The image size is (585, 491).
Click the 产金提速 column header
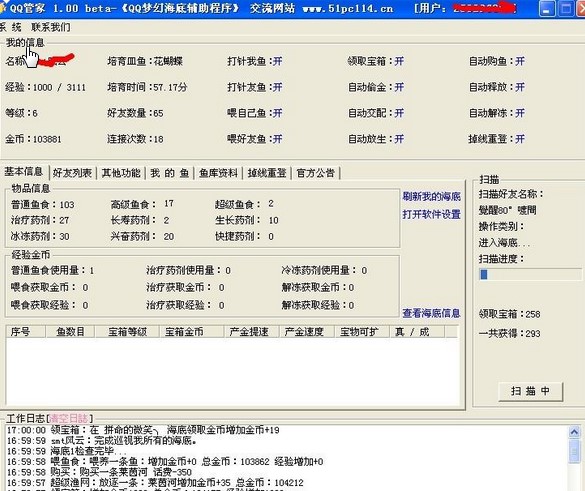(252, 332)
